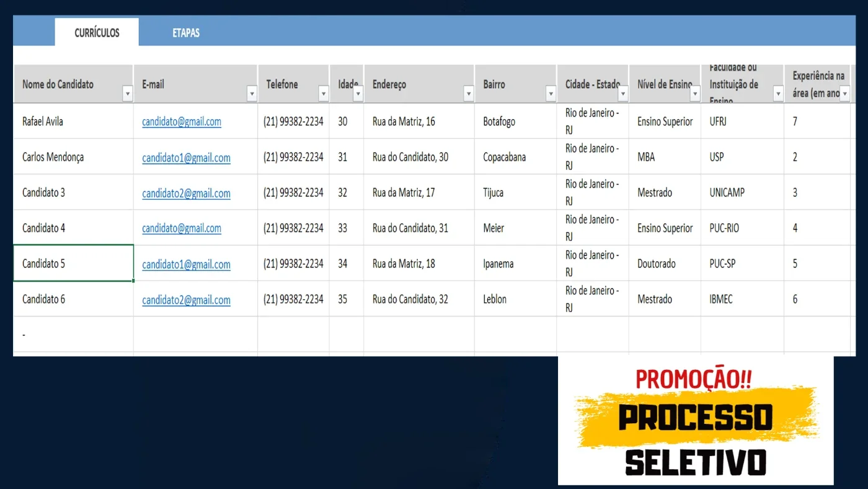
Task: Select the Rua da Matriz, 18 cell
Action: point(419,263)
